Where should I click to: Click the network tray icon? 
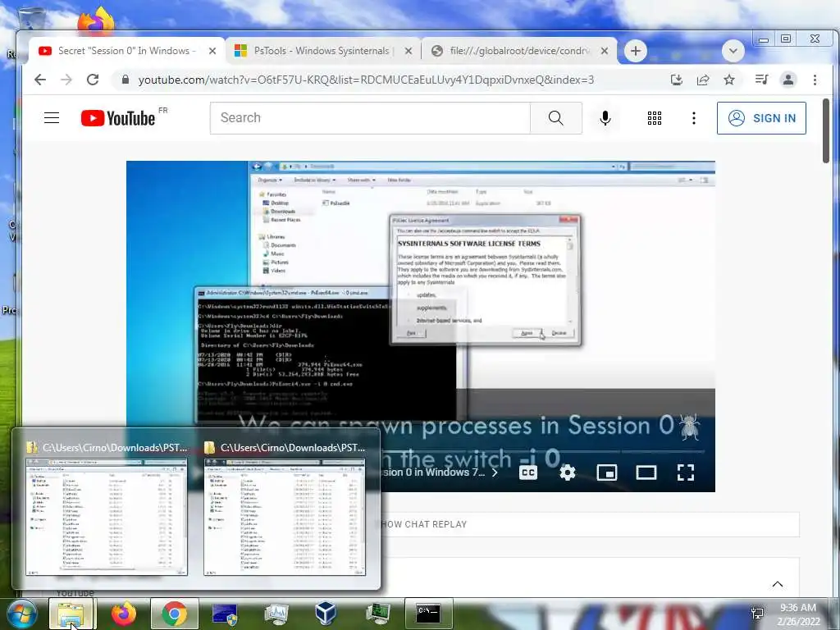pyautogui.click(x=757, y=614)
